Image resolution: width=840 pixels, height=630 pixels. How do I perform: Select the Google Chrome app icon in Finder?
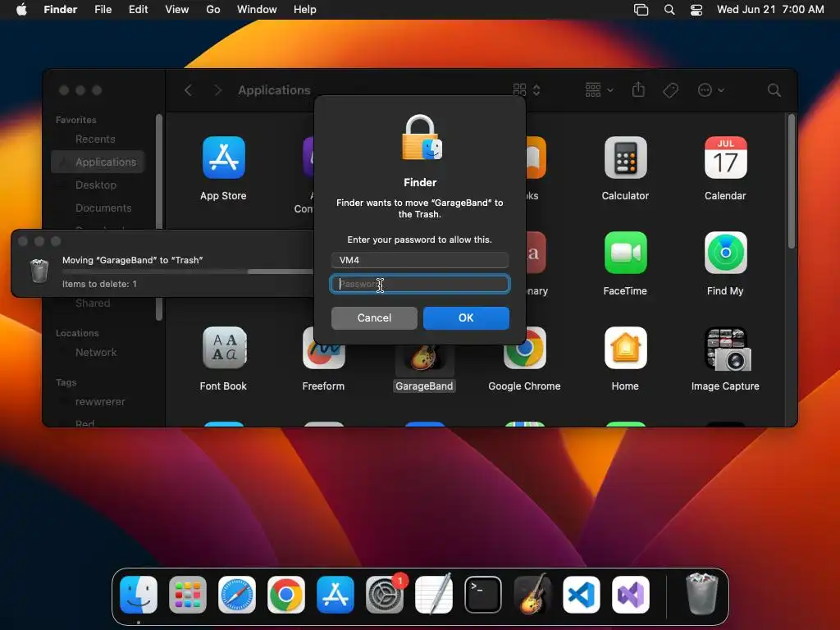point(524,348)
